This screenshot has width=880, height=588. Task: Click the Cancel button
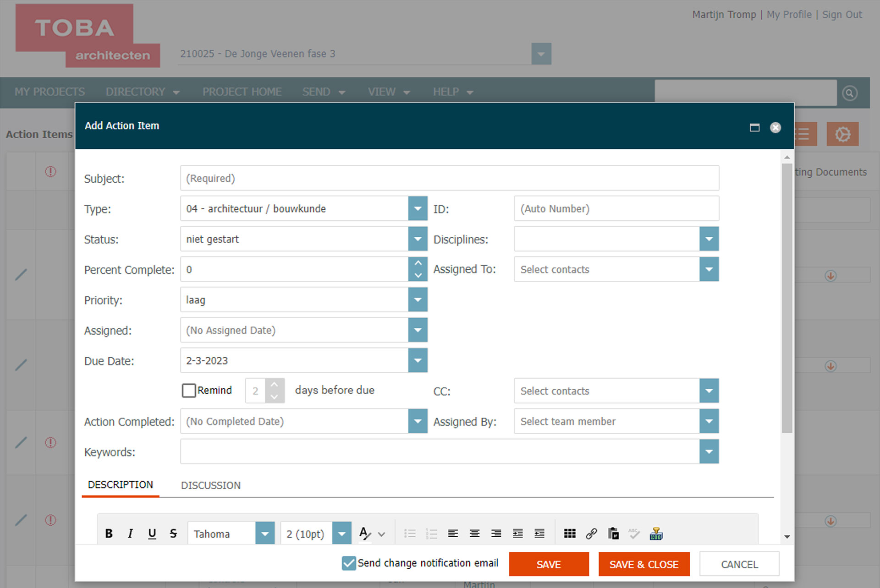coord(739,564)
